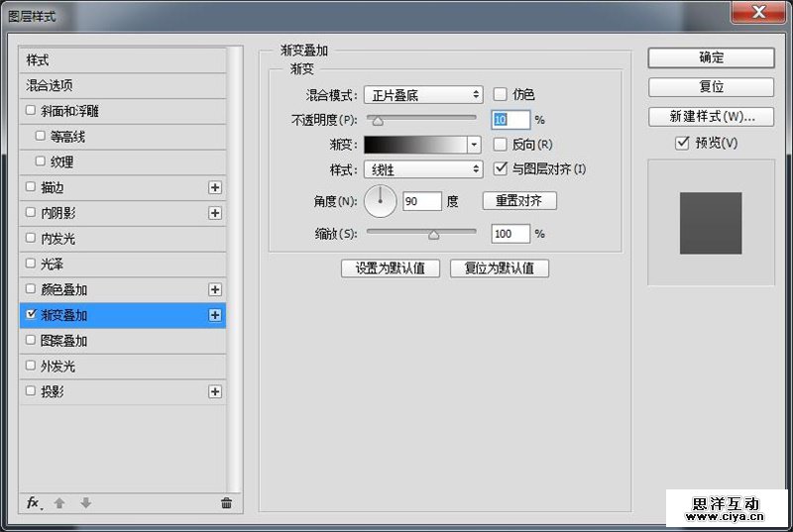This screenshot has width=793, height=532.
Task: Click the 角度 angle input field
Action: pyautogui.click(x=421, y=201)
